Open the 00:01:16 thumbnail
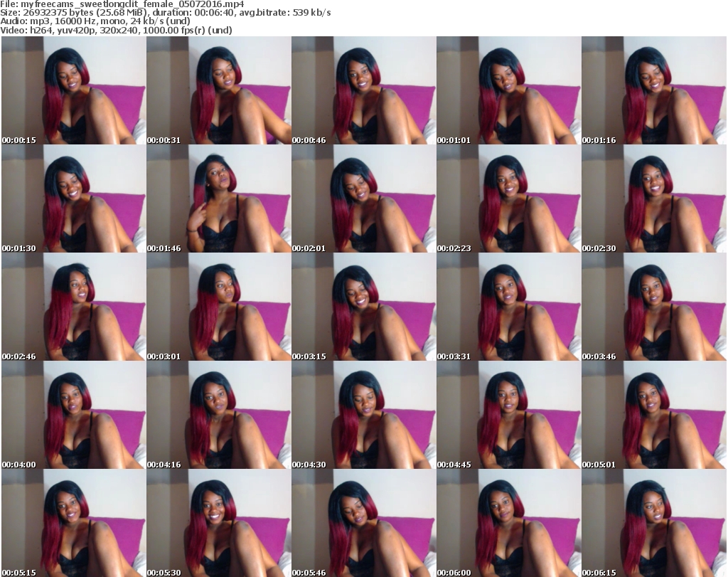 coord(654,90)
